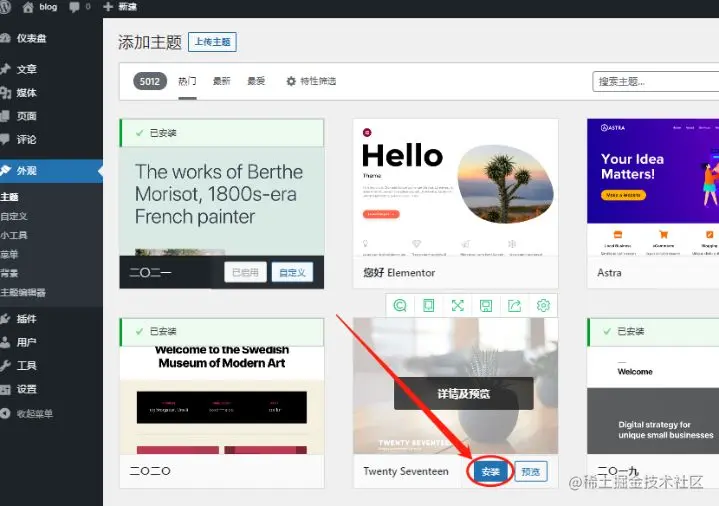Viewport: 719px width, 506px height.
Task: Open the comments bubble in admin bar
Action: tap(79, 7)
